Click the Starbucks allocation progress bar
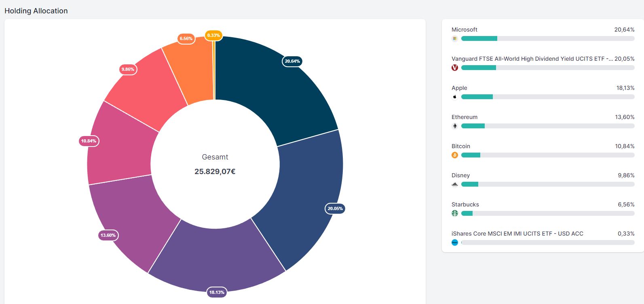 coord(548,213)
